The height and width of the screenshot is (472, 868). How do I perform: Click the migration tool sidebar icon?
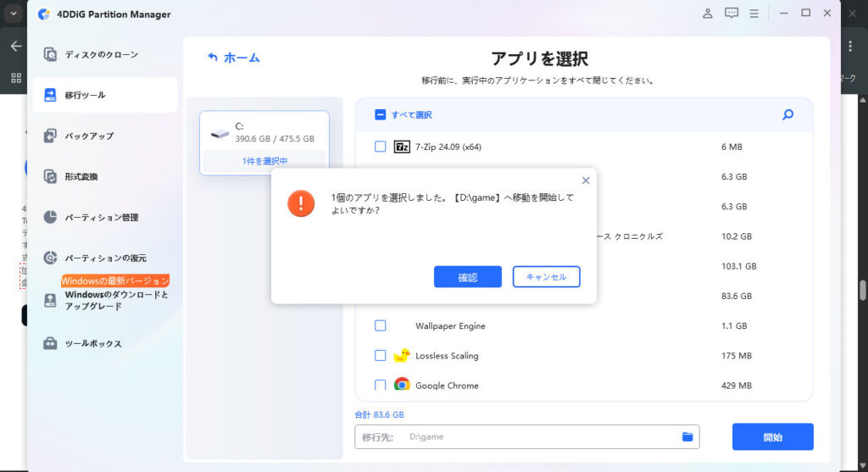[x=50, y=95]
